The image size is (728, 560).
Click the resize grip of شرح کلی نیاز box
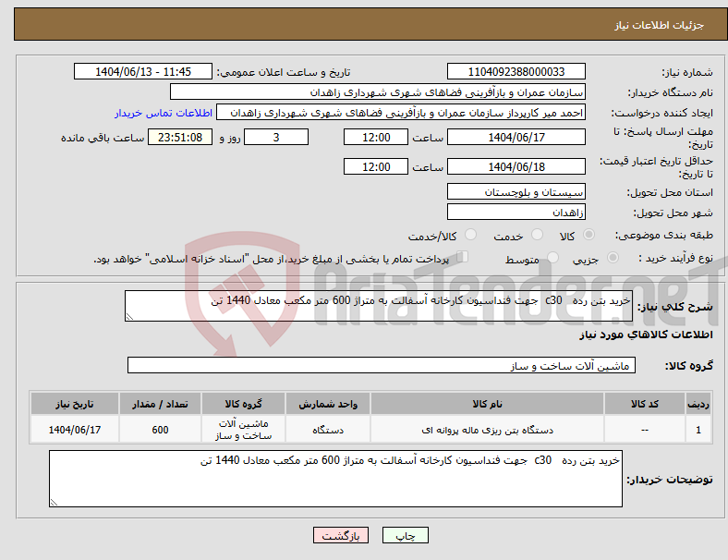[129, 317]
